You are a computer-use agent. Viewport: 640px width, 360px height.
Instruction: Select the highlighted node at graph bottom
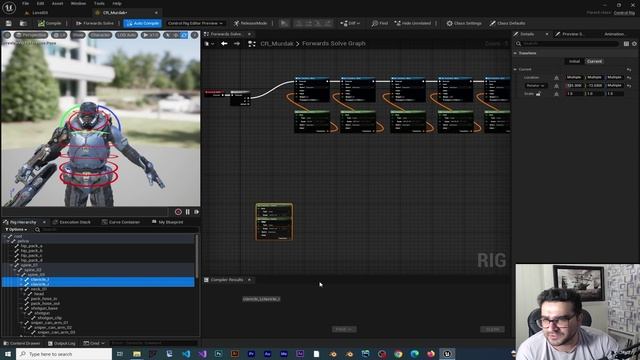tap(274, 222)
